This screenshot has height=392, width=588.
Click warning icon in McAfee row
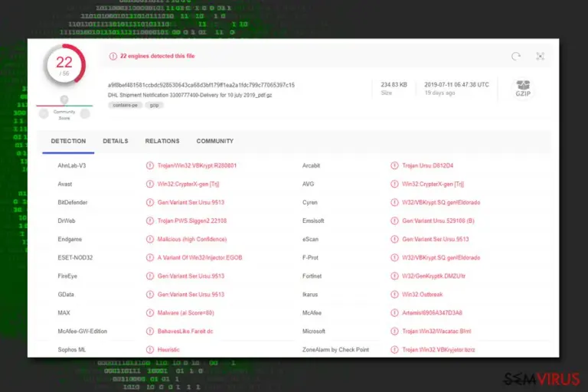point(394,312)
